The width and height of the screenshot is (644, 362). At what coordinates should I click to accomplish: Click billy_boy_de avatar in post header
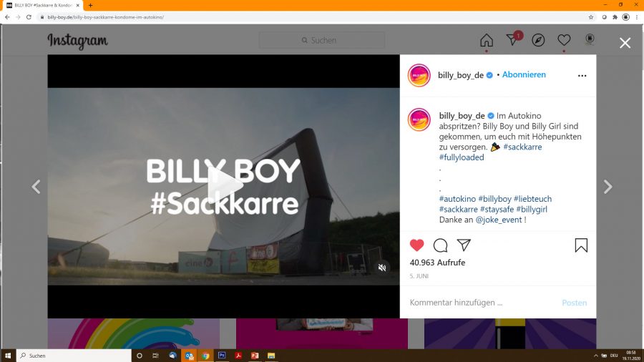coord(419,76)
